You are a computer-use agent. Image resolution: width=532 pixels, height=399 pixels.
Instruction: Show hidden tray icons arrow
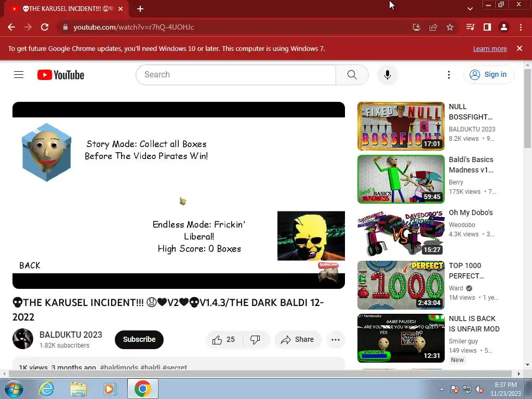point(442,389)
